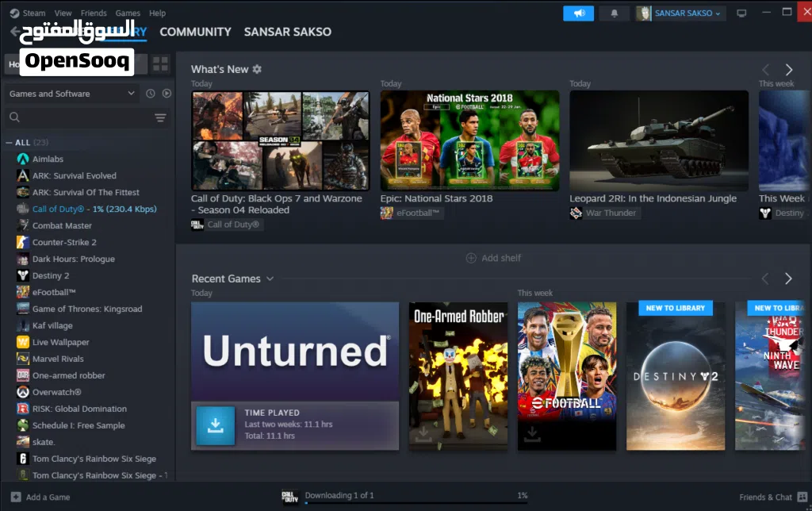Click the Aimlabs game icon

pos(23,159)
